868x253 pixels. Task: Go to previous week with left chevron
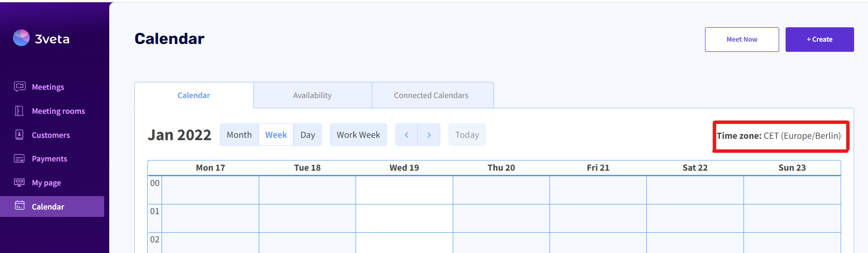tap(406, 135)
